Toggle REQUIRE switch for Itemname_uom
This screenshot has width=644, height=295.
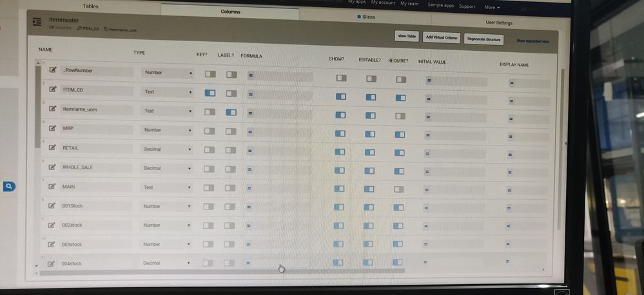(x=400, y=116)
